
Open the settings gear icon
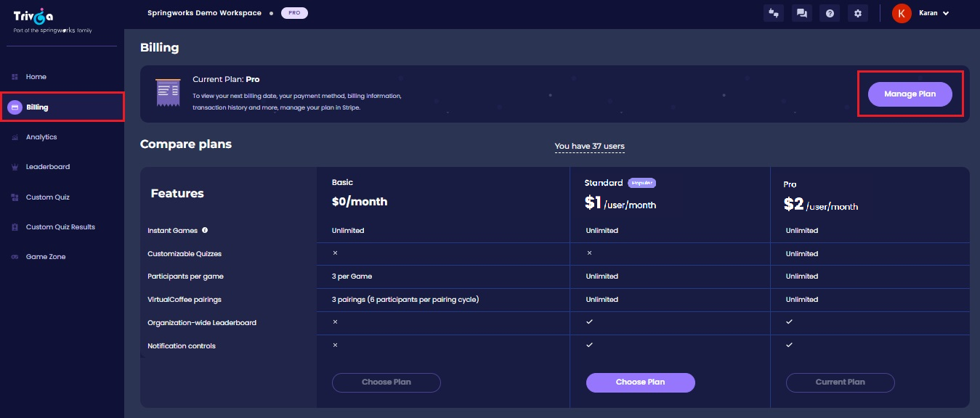pos(858,13)
